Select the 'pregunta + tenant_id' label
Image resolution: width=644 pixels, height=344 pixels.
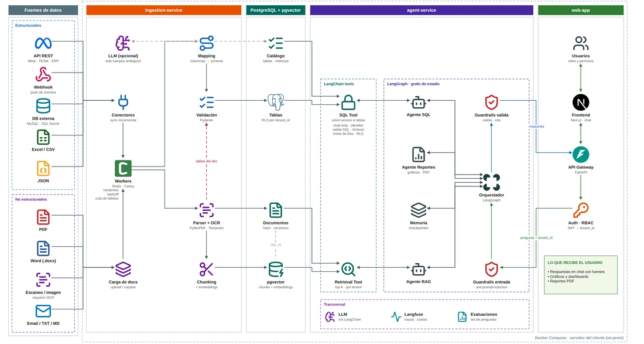(x=536, y=237)
